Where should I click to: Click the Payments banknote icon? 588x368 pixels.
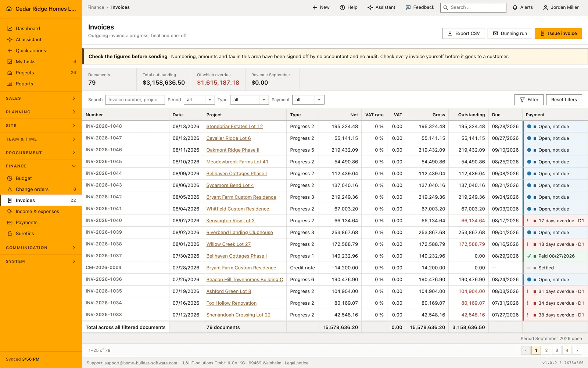(x=10, y=223)
